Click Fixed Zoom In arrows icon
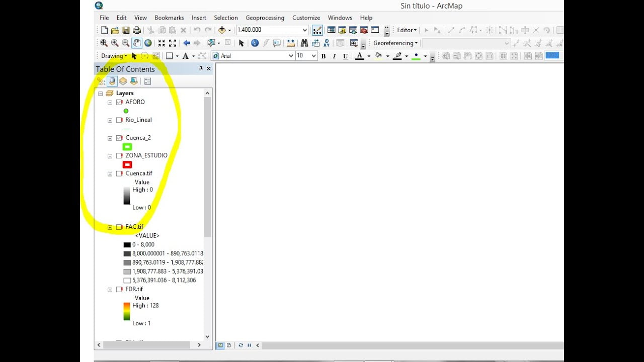 point(162,43)
